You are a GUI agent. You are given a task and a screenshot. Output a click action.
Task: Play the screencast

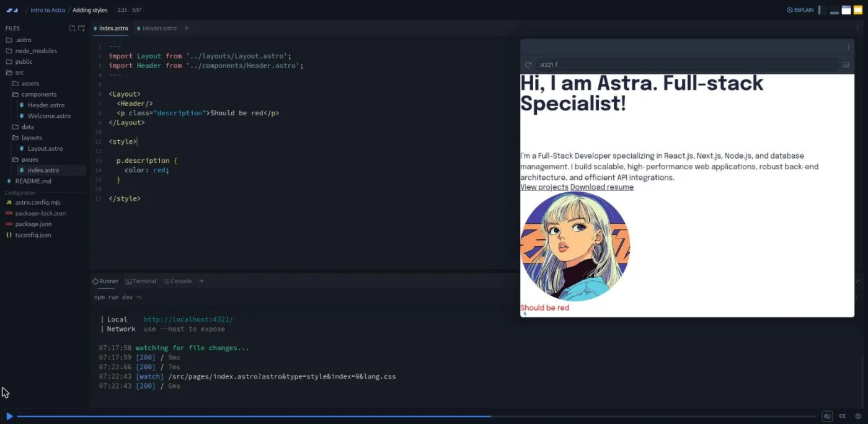pyautogui.click(x=9, y=416)
